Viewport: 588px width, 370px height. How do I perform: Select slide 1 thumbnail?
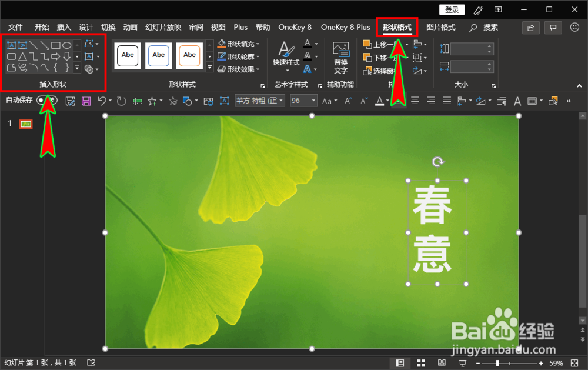point(26,124)
